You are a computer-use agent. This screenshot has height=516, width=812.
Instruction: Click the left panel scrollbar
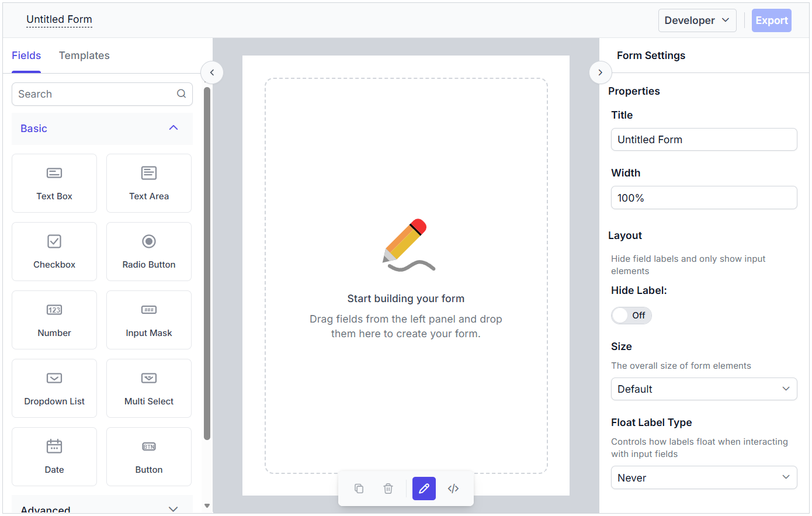(207, 263)
